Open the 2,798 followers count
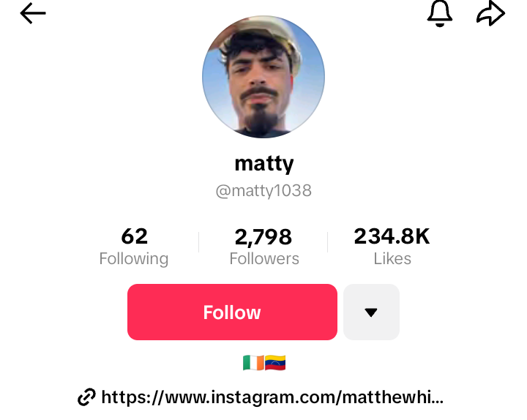This screenshot has width=527, height=420. coord(263,236)
